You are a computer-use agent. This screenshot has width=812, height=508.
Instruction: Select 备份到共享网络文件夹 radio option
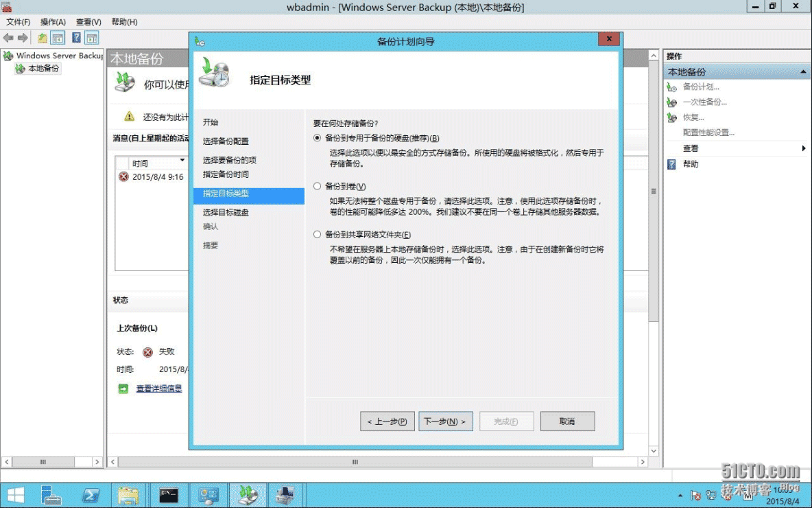pos(317,234)
